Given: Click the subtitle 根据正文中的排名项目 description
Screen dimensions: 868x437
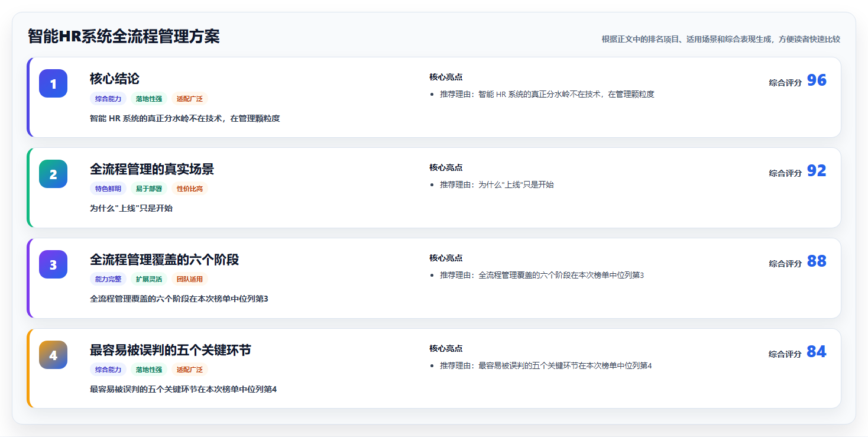Looking at the screenshot, I should point(721,39).
